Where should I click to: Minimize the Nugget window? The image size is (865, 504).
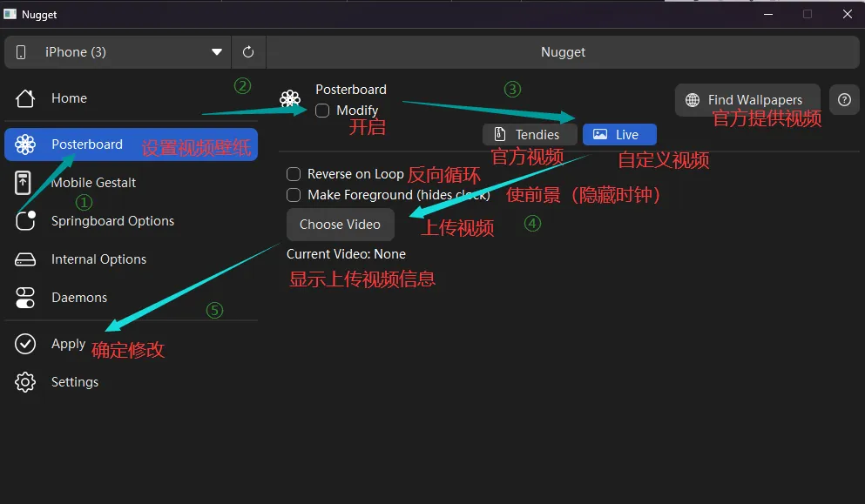click(x=768, y=14)
